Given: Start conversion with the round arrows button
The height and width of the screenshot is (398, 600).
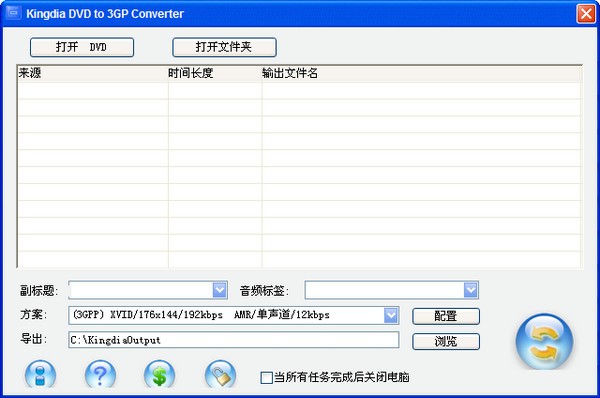Looking at the screenshot, I should (544, 341).
